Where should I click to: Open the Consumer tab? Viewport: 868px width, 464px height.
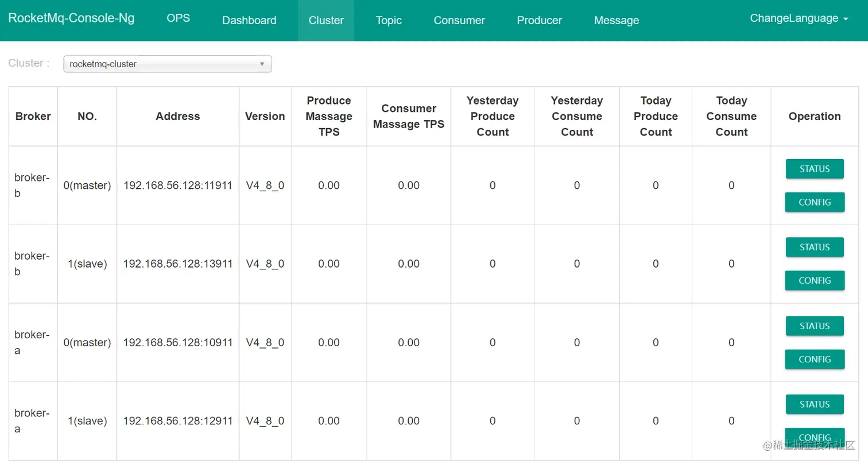pyautogui.click(x=459, y=21)
